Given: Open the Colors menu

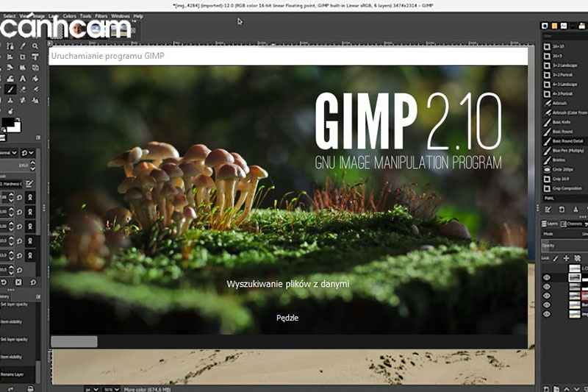Looking at the screenshot, I should (69, 16).
